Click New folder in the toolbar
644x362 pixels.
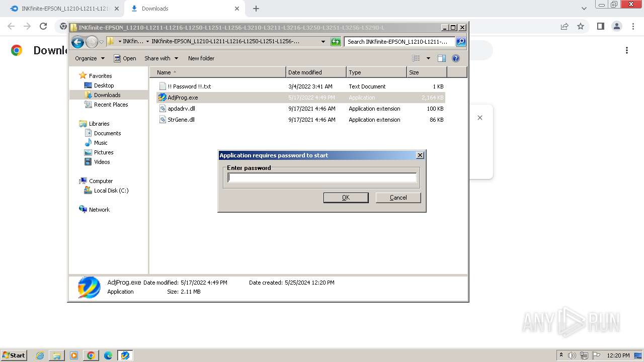[x=201, y=58]
